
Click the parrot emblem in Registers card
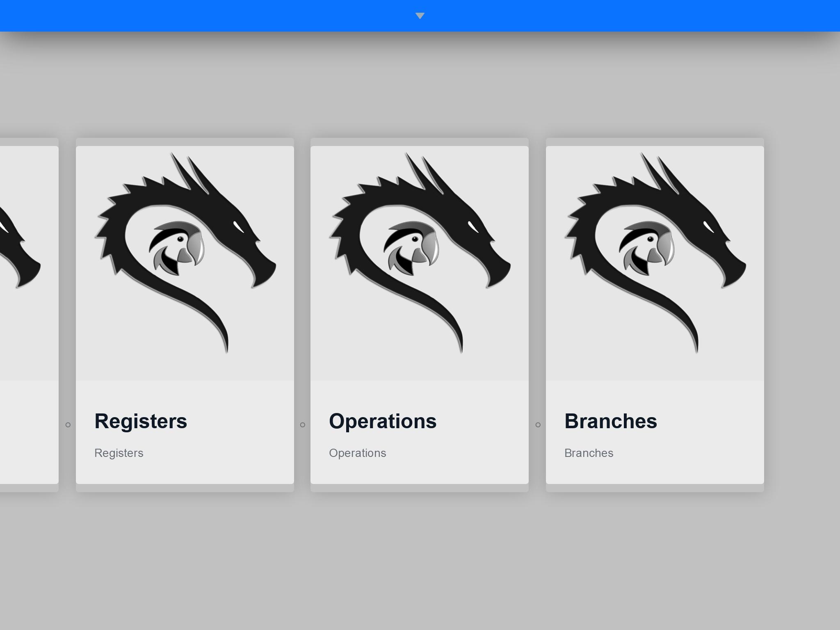[176, 248]
